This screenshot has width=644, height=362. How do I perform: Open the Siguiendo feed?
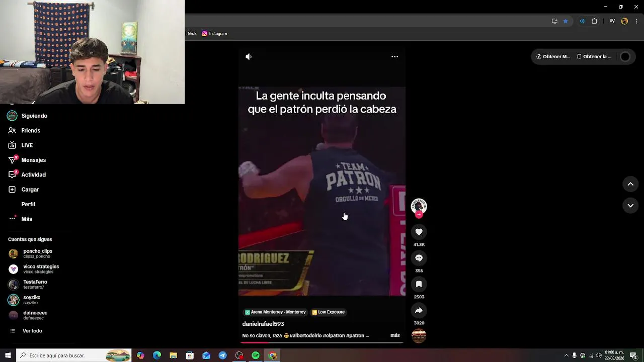click(28, 116)
